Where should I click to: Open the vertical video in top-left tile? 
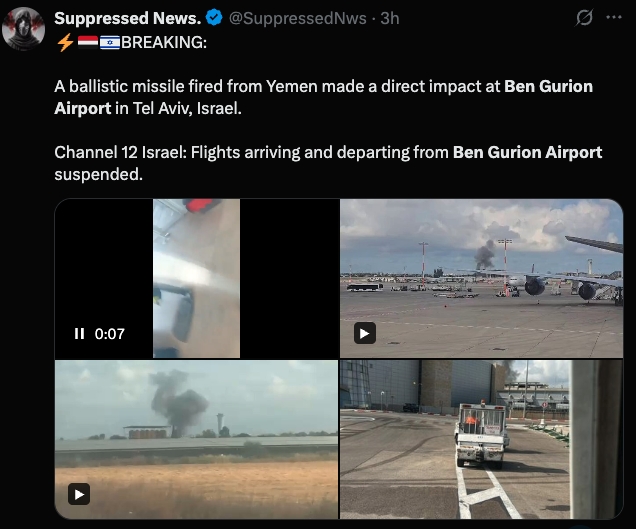197,278
